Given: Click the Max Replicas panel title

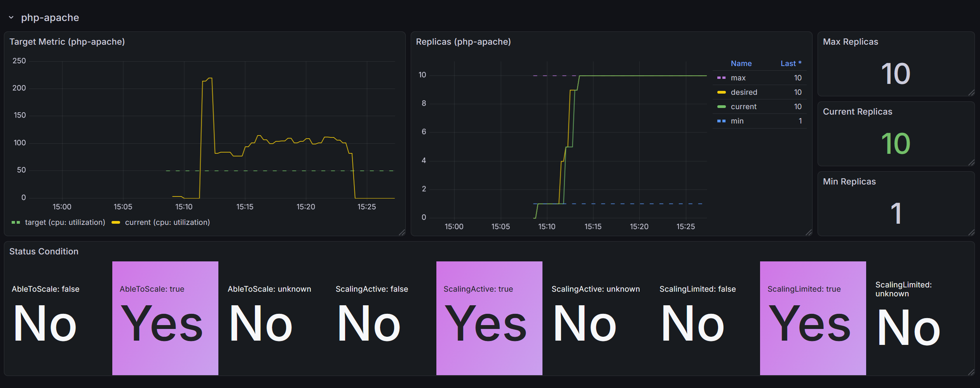Looking at the screenshot, I should coord(851,42).
